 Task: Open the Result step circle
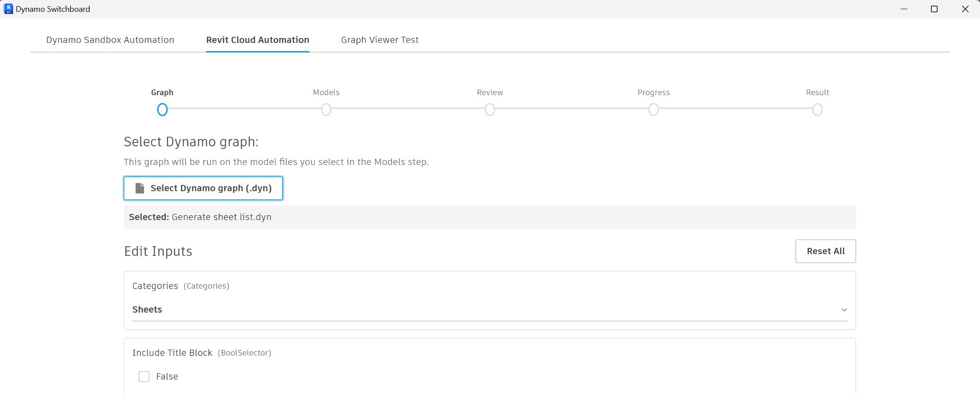click(x=817, y=109)
